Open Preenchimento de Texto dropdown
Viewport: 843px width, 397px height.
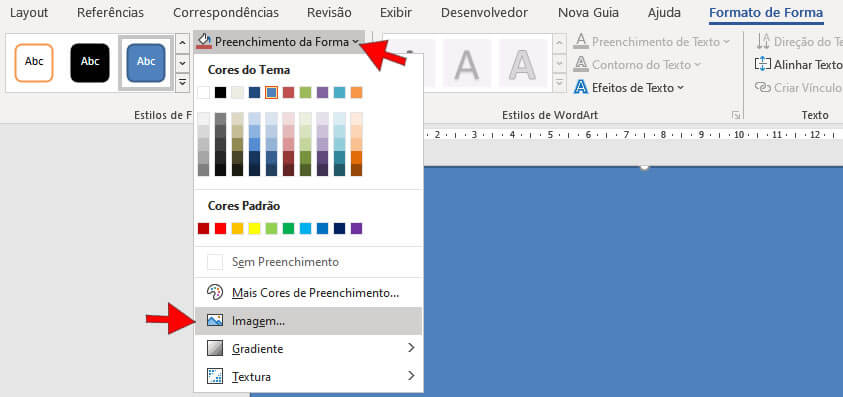[x=652, y=41]
